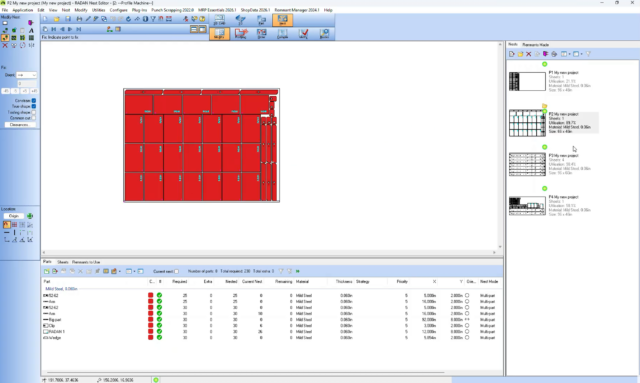Screen dimensions: 640x383
Task: Toggle orientation circle in RADAN 1 row
Action: tap(467, 332)
